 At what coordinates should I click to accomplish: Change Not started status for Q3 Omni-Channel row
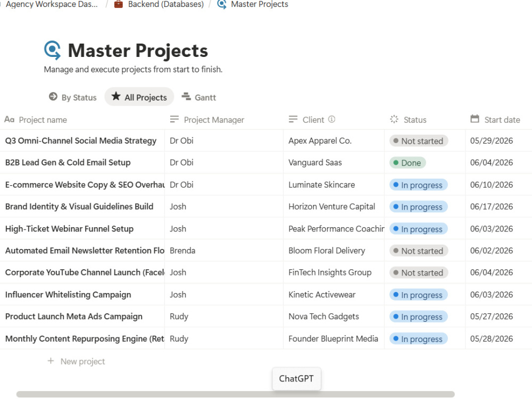419,141
